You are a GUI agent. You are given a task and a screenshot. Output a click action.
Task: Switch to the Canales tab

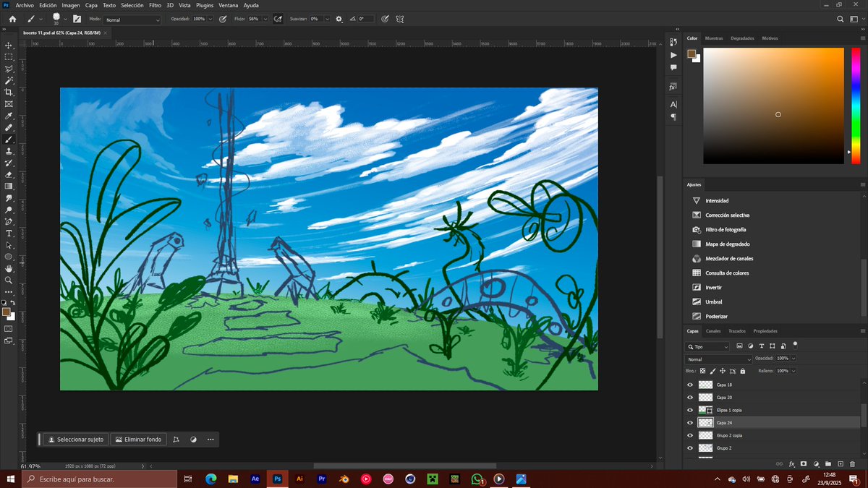pyautogui.click(x=713, y=331)
